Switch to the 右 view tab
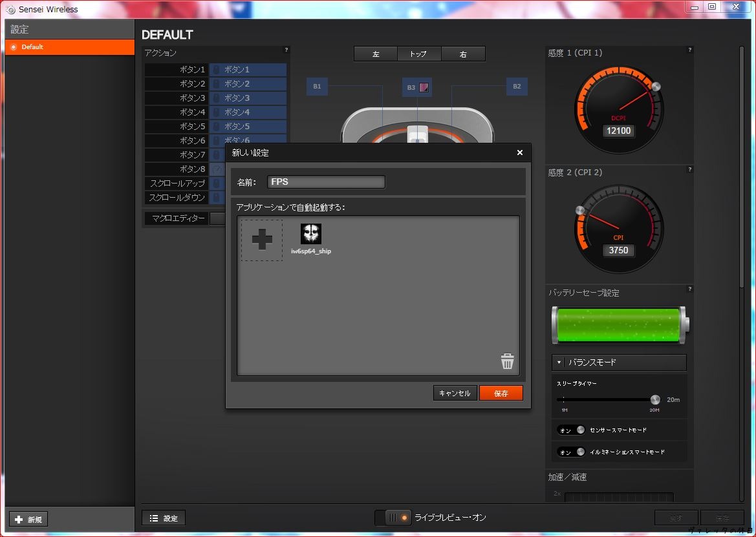The image size is (756, 537). click(x=463, y=54)
